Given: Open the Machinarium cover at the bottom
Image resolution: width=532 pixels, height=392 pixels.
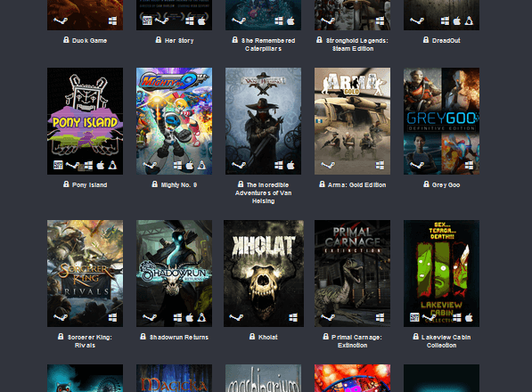Looking at the screenshot, I should 263,378.
